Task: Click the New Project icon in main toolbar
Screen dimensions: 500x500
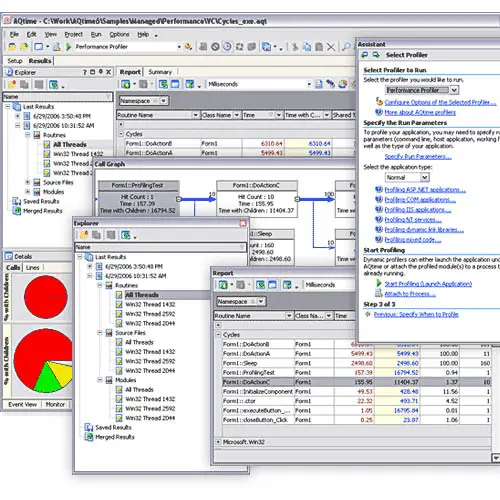Action: (x=12, y=47)
